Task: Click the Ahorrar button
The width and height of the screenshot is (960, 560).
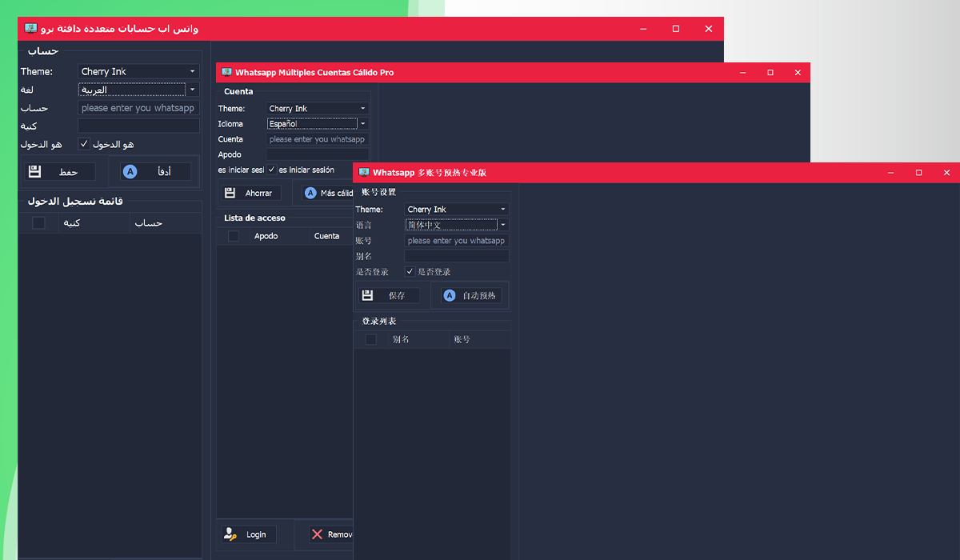Action: pos(251,193)
